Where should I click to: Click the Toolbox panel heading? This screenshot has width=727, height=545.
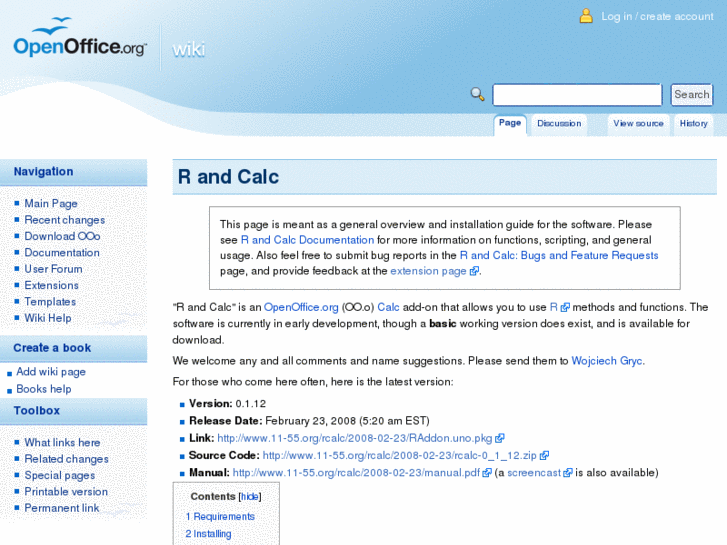tap(37, 410)
